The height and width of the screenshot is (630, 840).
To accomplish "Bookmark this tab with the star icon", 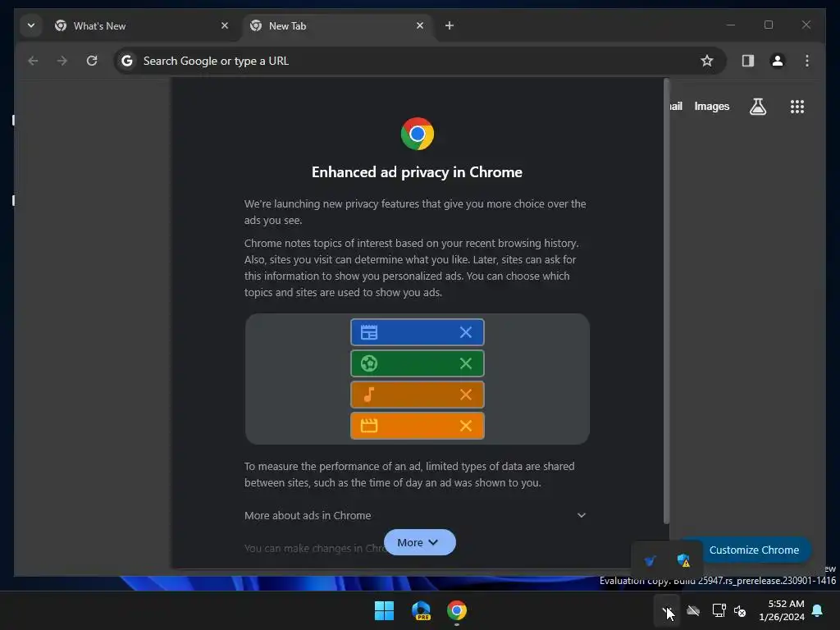I will [x=707, y=61].
